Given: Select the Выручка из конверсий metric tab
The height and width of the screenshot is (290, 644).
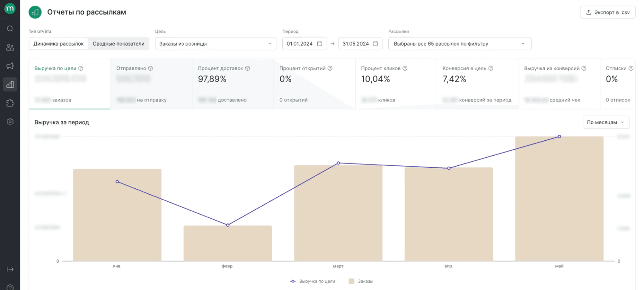Looking at the screenshot, I should tap(559, 84).
